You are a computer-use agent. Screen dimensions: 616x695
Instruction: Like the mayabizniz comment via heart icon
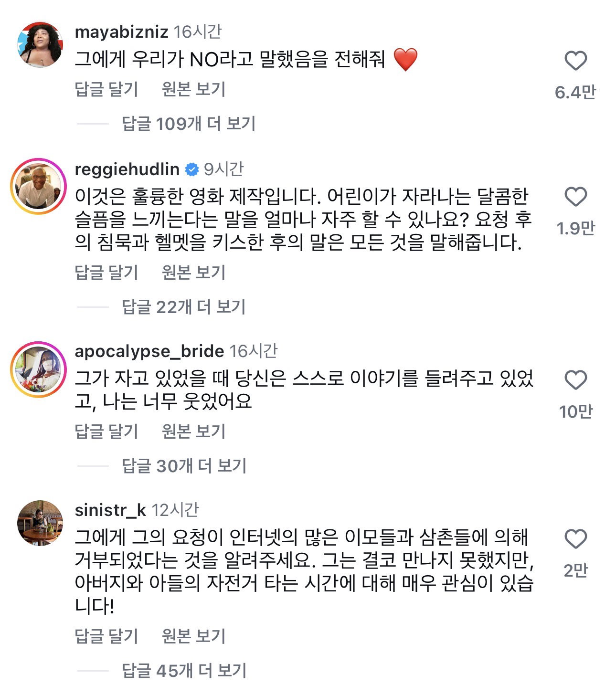(x=575, y=61)
